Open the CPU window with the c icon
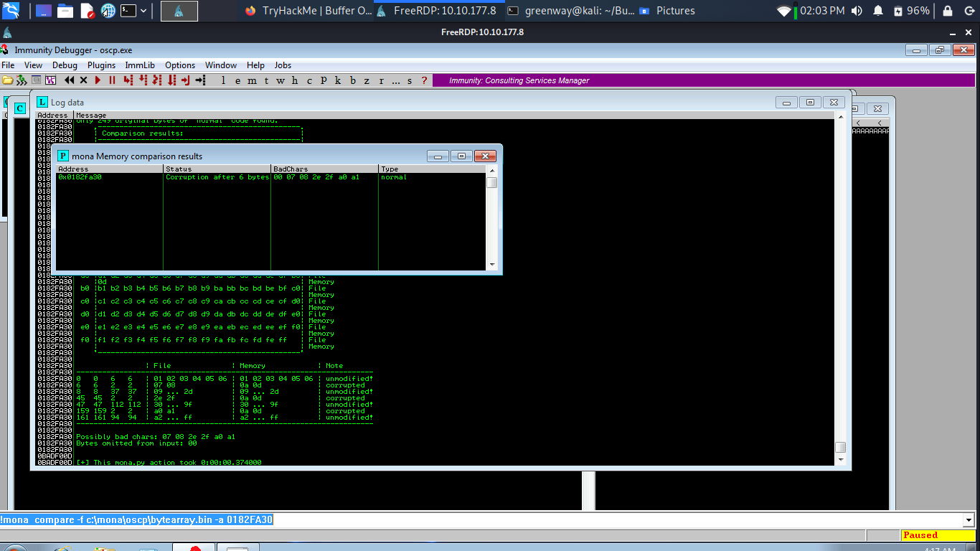Viewport: 980px width, 551px height. [308, 80]
